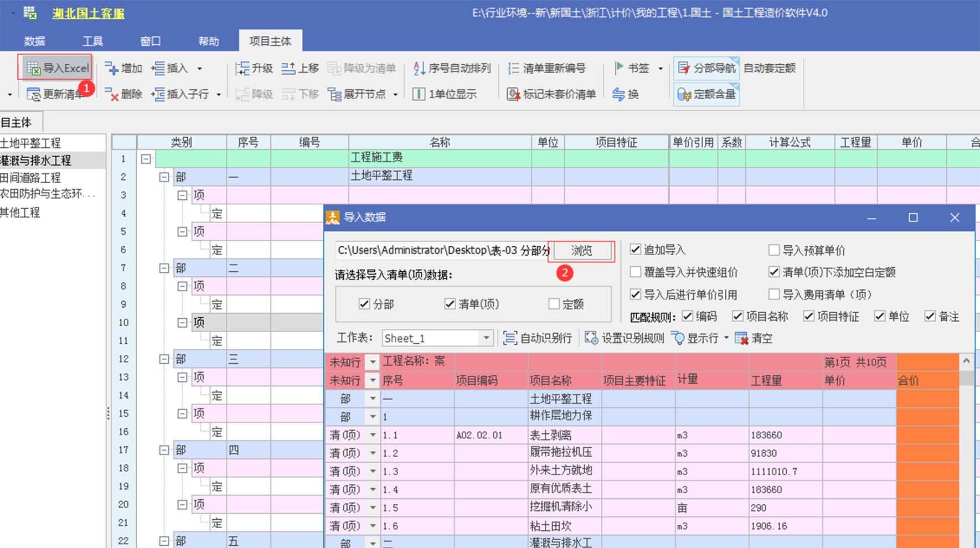Click the 清空 clear icon
This screenshot has height=548, width=980.
[x=741, y=338]
